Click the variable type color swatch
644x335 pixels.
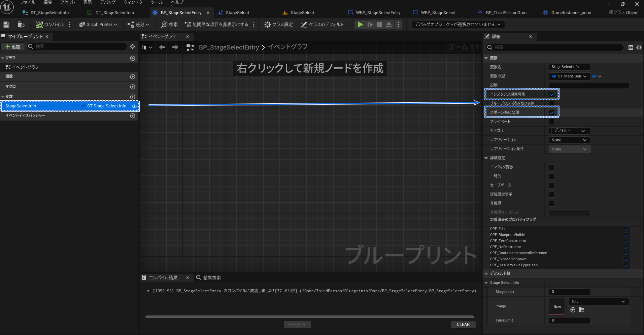[594, 76]
